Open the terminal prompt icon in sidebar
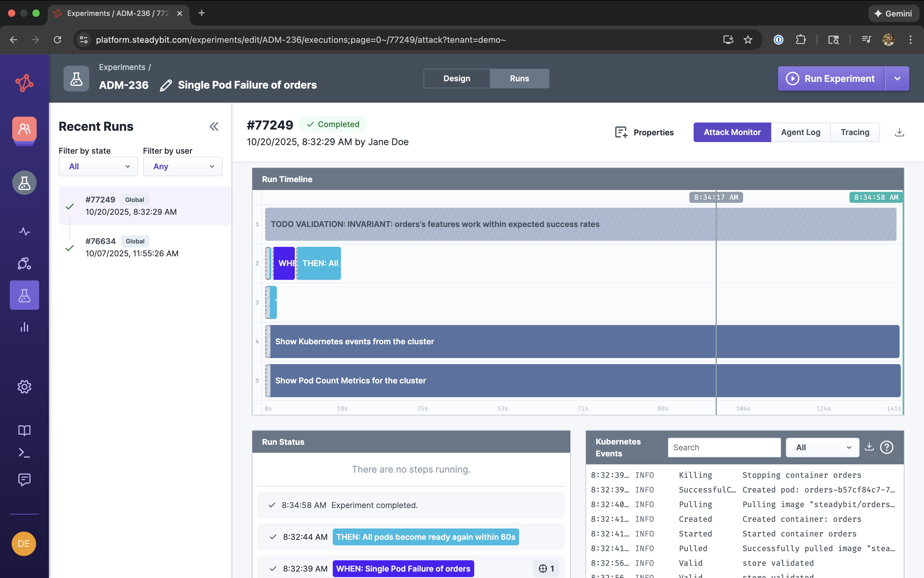Viewport: 924px width, 578px height. coord(24,453)
